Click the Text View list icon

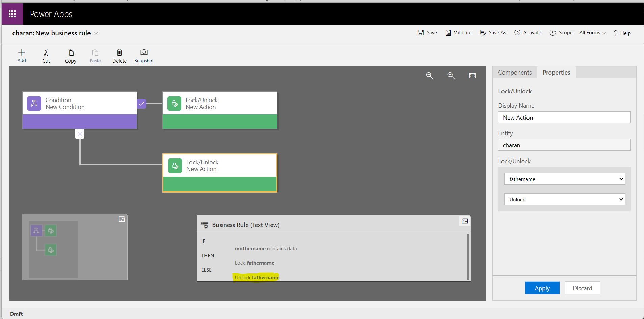point(205,225)
